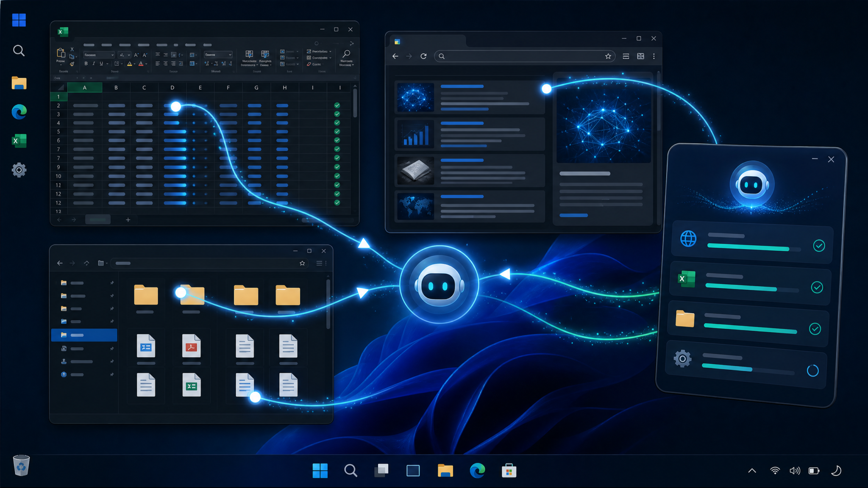This screenshot has height=488, width=868.
Task: Toggle Italic formatting in the Excel ribbon
Action: (x=94, y=64)
